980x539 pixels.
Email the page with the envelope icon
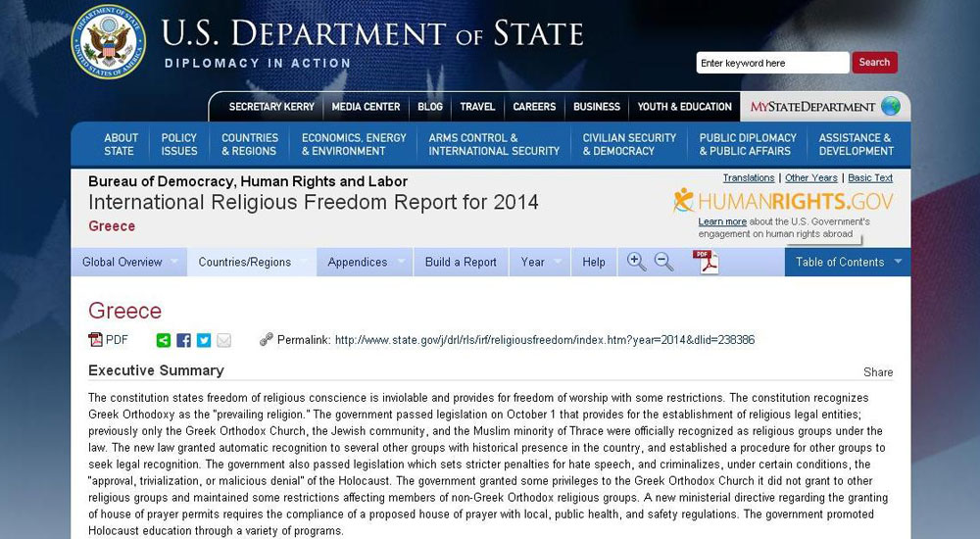tap(223, 340)
